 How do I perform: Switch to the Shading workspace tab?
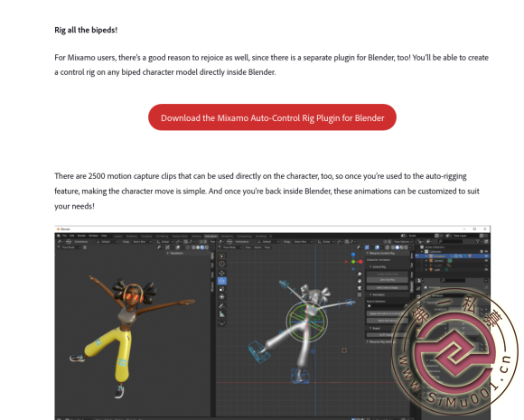196,236
